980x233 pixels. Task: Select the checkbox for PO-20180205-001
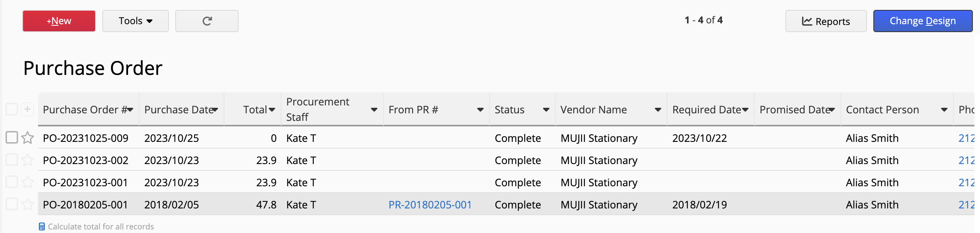(x=12, y=204)
